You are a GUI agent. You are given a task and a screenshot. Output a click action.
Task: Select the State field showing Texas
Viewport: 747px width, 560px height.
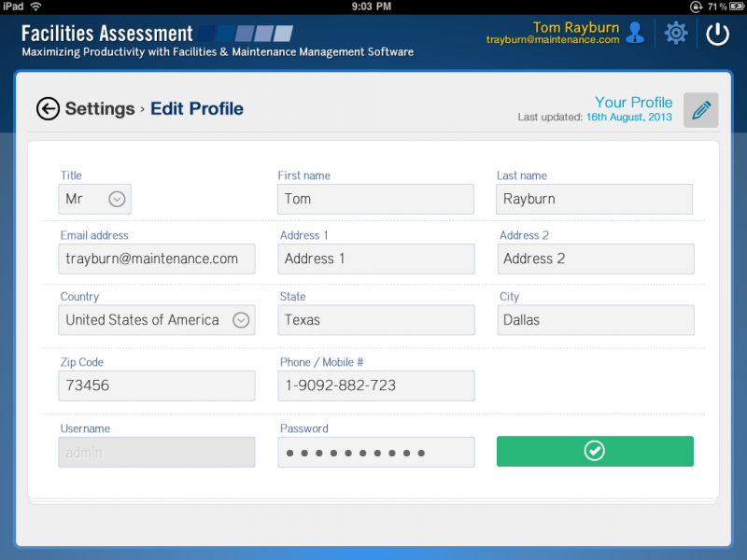coord(375,320)
